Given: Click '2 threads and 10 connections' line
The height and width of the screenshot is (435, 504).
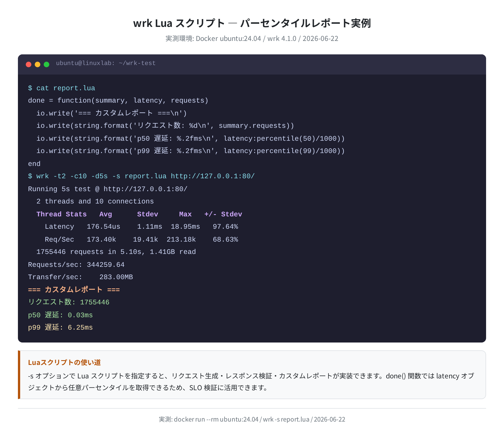Looking at the screenshot, I should click(x=95, y=202).
